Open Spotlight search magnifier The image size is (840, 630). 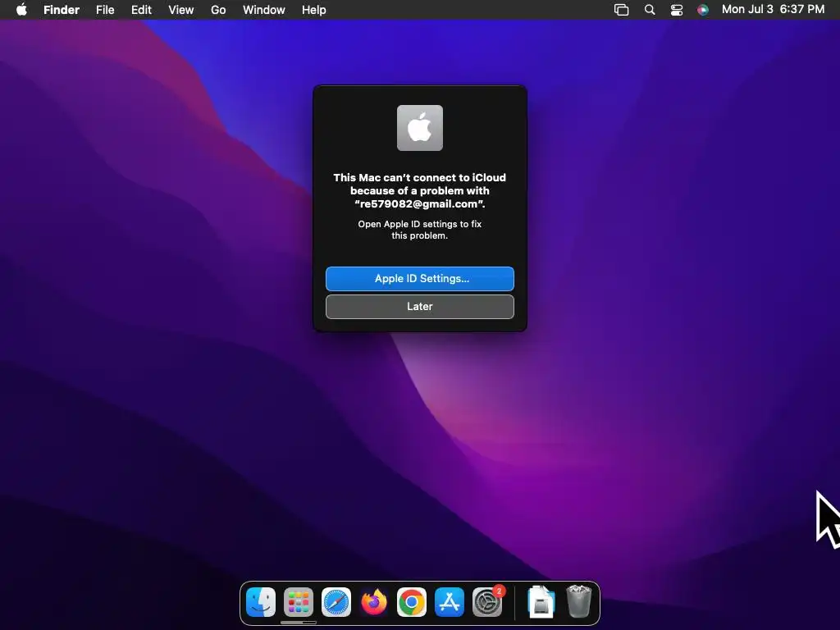click(x=650, y=10)
